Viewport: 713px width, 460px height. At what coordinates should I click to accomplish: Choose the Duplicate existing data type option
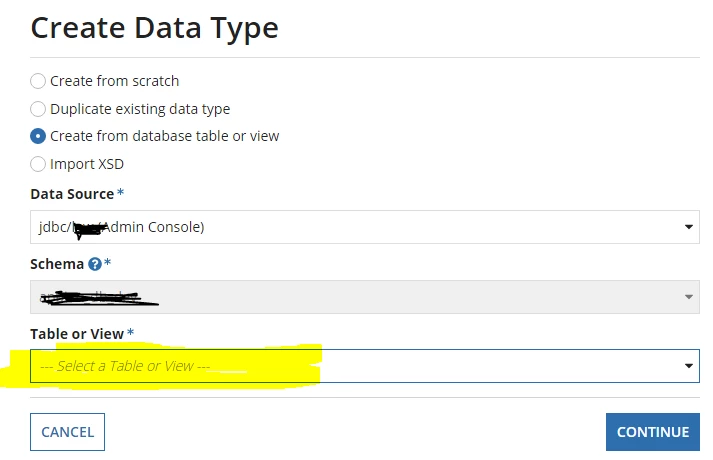coord(38,109)
